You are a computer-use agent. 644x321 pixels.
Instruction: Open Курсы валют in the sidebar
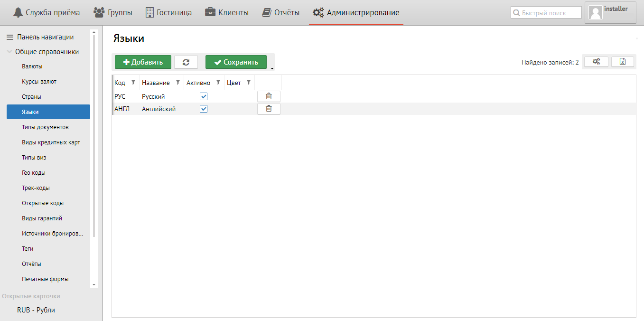[48, 82]
